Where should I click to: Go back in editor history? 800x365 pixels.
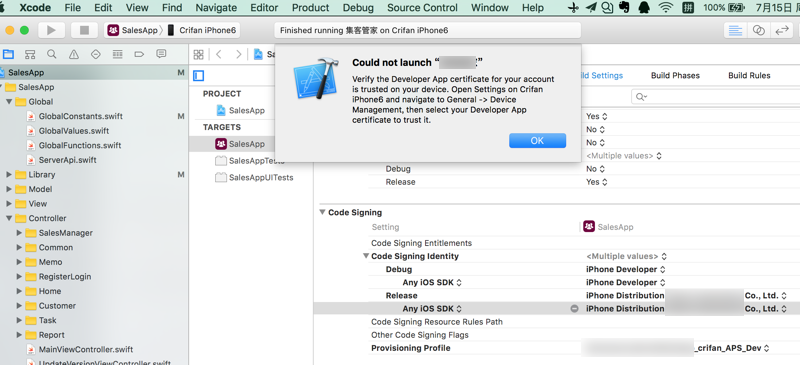tap(219, 55)
